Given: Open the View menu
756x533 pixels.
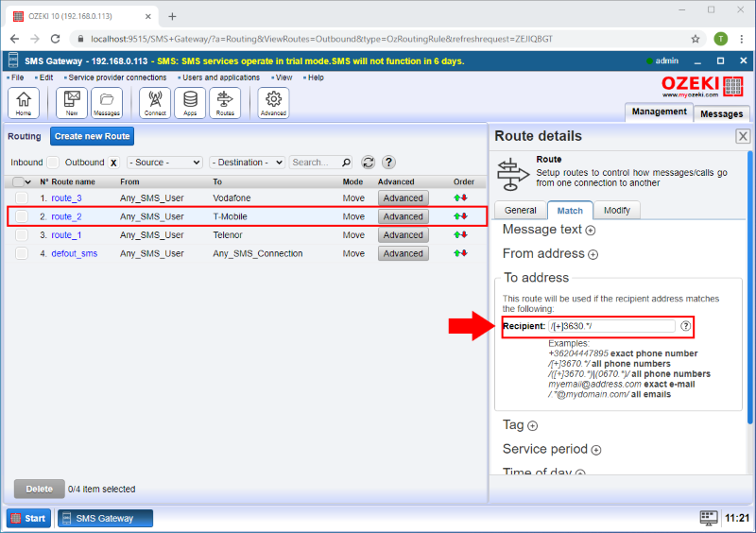Looking at the screenshot, I should (283, 77).
